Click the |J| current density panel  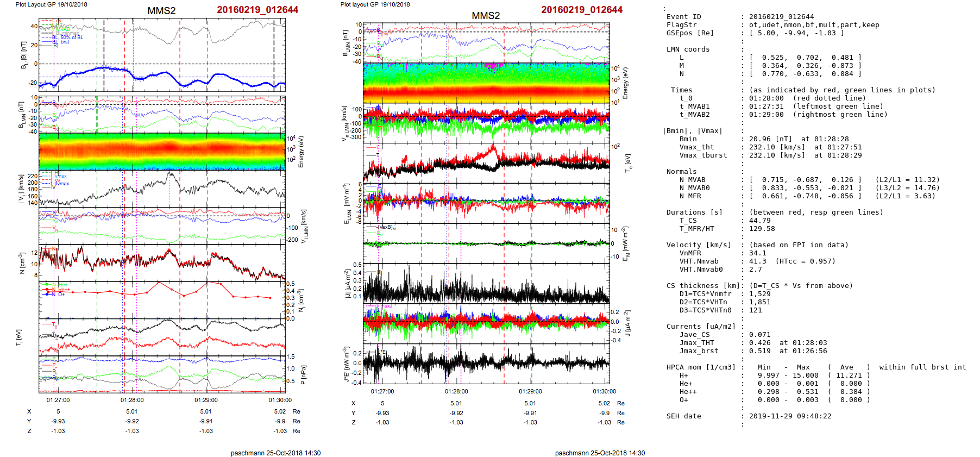point(486,283)
